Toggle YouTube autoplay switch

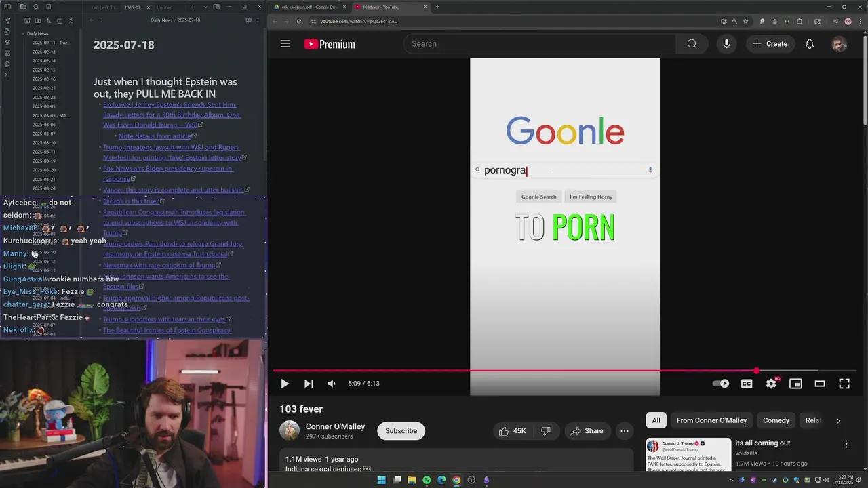click(721, 384)
